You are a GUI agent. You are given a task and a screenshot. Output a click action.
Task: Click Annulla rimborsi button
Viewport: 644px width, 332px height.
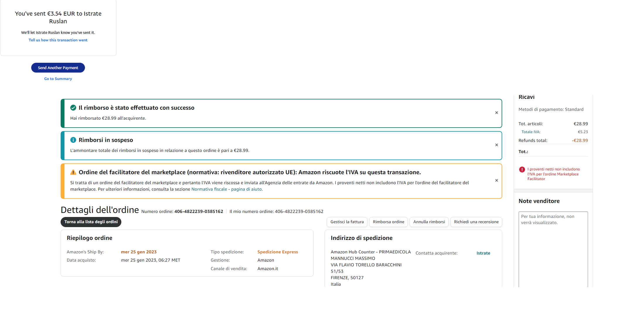[x=429, y=222]
